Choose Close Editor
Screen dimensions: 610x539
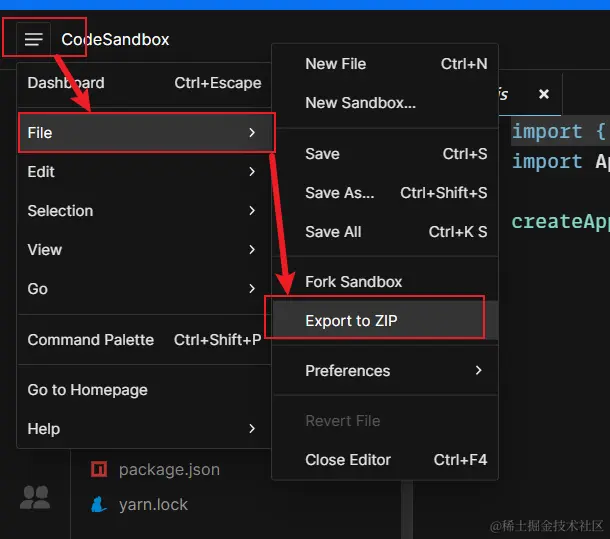click(385, 460)
